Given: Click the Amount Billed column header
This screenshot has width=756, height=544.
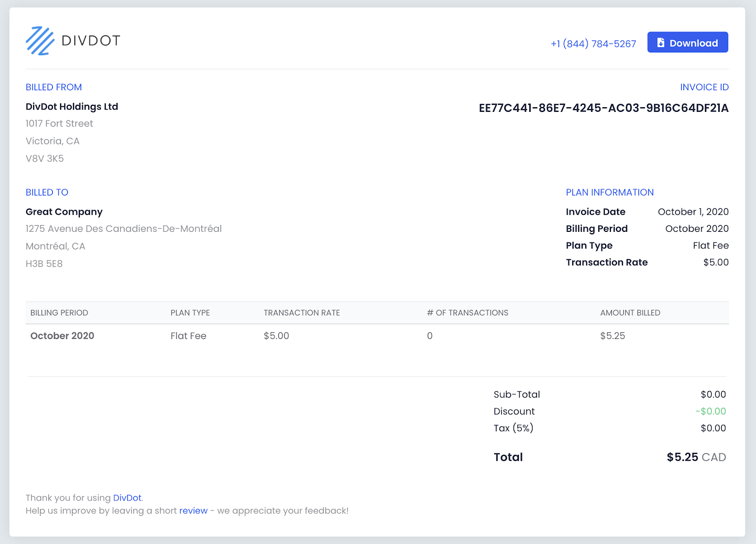Looking at the screenshot, I should click(630, 313).
